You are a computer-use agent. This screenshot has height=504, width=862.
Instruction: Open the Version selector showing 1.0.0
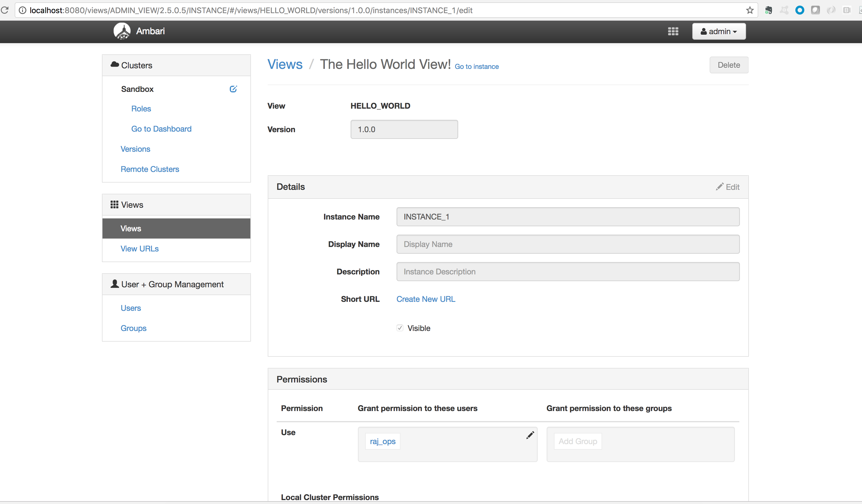click(x=404, y=129)
